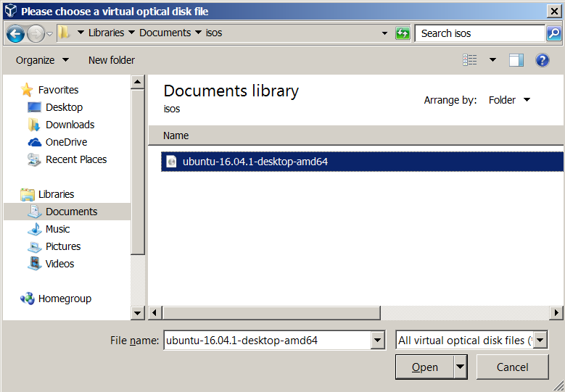The width and height of the screenshot is (565, 392).
Task: Expand the Open button split arrow
Action: point(460,367)
